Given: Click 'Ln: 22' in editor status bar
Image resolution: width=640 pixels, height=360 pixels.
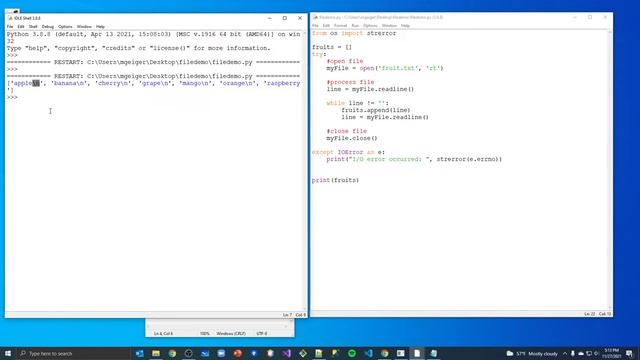Looking at the screenshot, I should pyautogui.click(x=589, y=314).
